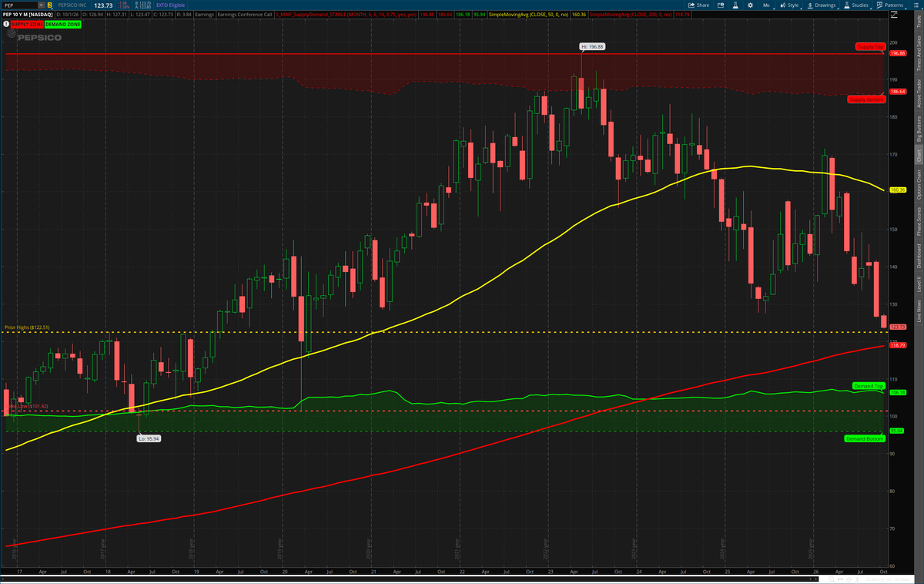Open the Patterns menu
Screen dimensions: 924x584
pyautogui.click(x=892, y=5)
